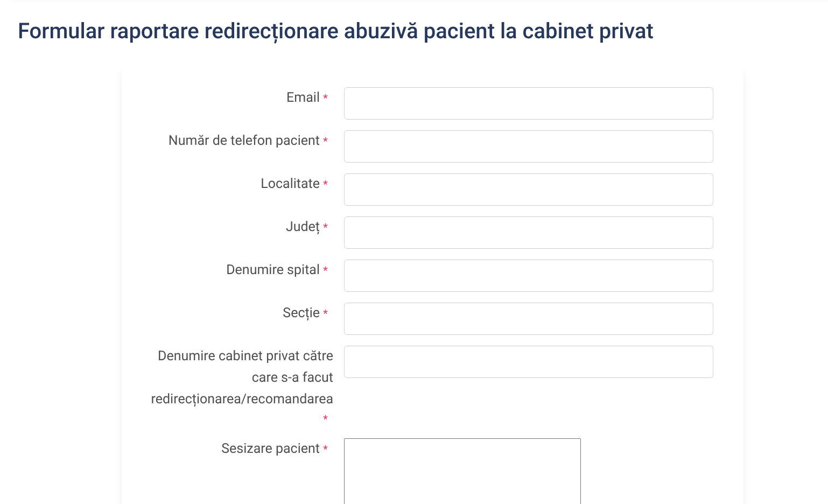Click the "Sesizare pacient" label

tap(270, 449)
